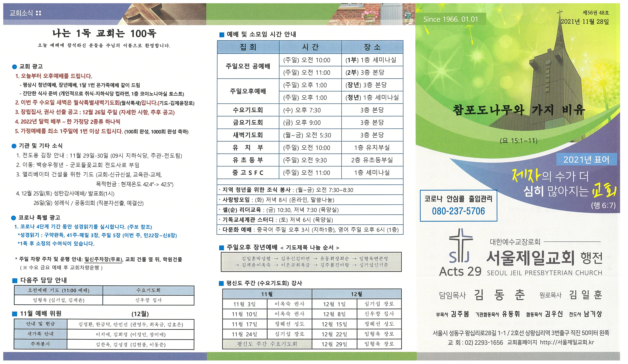The height and width of the screenshot is (364, 628).
Task: Click the blue square before 주일오후 장년예배
Action: [x=222, y=248]
